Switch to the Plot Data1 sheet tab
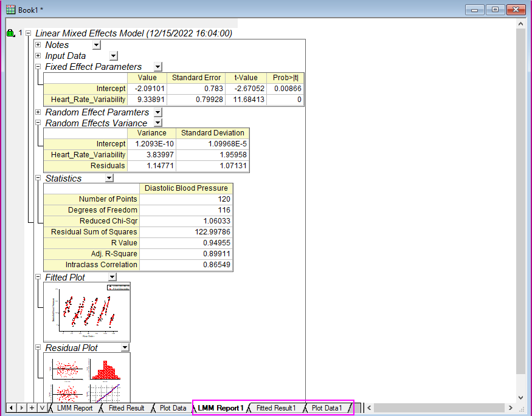Screen dimensions: 532x416 (326, 408)
